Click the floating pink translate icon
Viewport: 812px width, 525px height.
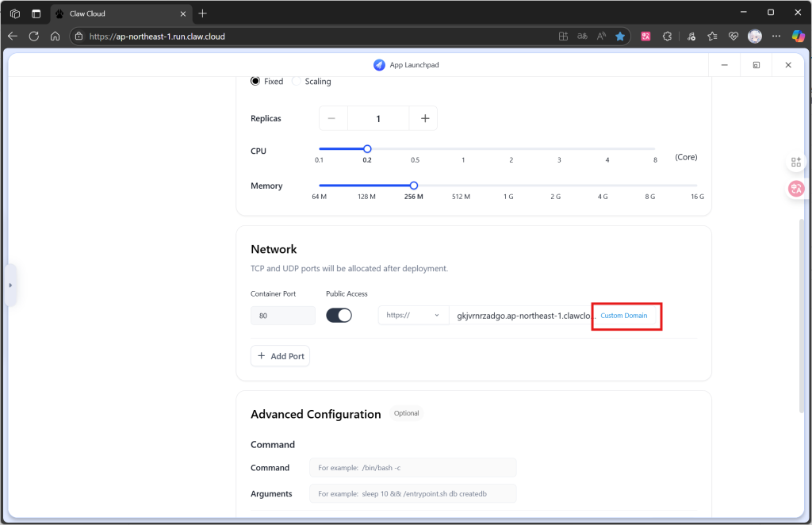(x=796, y=189)
